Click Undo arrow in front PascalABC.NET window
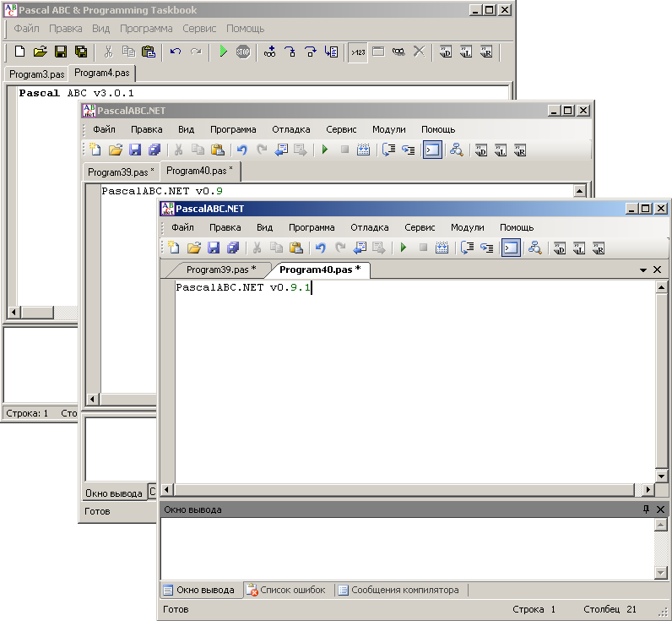Image resolution: width=672 pixels, height=621 pixels. (321, 248)
